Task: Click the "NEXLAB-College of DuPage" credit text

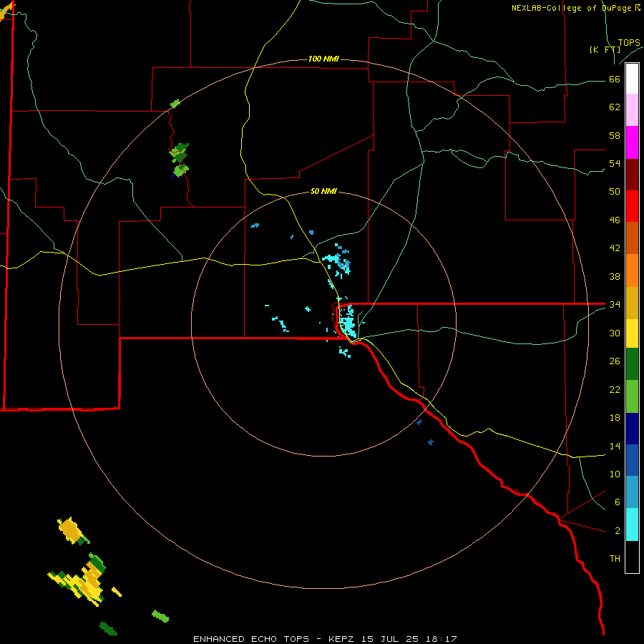Action: [571, 8]
